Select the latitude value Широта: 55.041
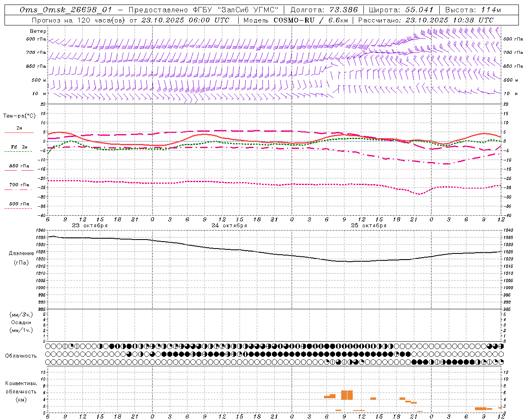 point(401,10)
